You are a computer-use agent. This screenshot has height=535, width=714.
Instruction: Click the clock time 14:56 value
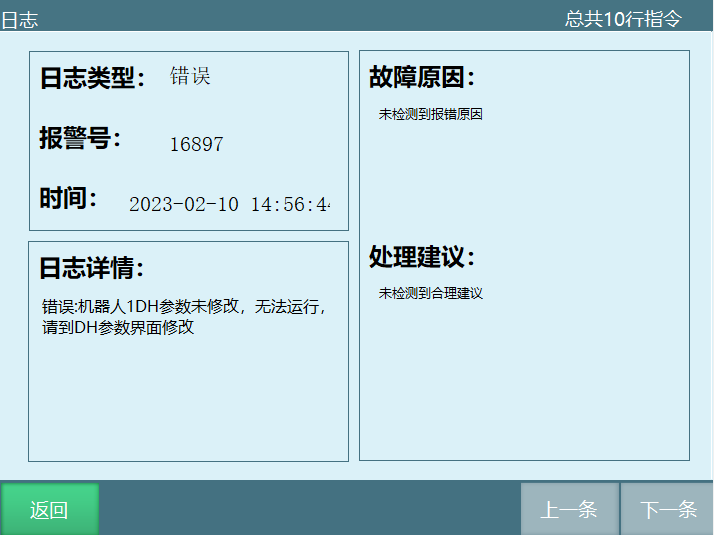coord(276,204)
